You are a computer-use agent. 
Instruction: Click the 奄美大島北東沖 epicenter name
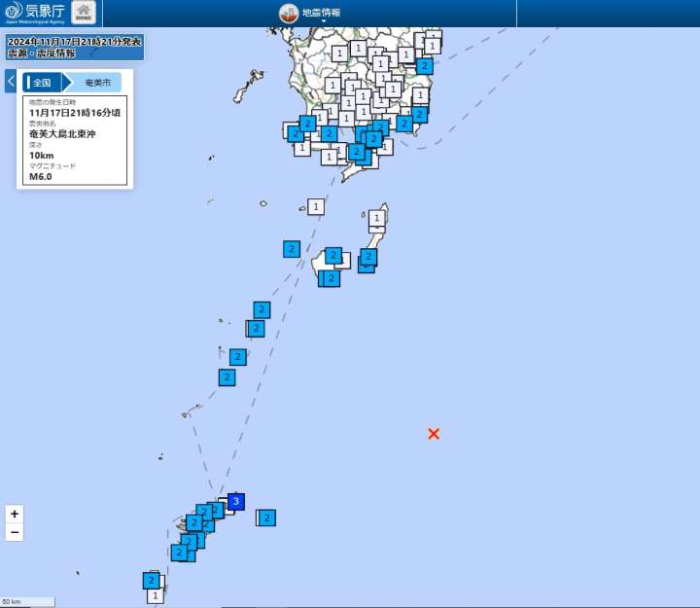click(63, 134)
